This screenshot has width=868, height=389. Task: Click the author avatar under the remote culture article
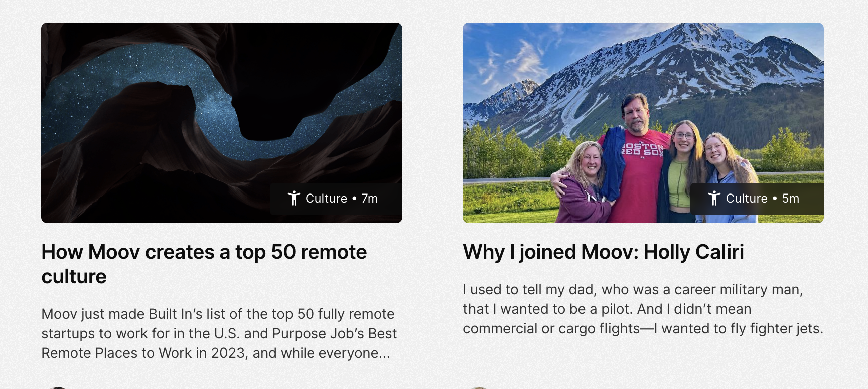pos(58,387)
